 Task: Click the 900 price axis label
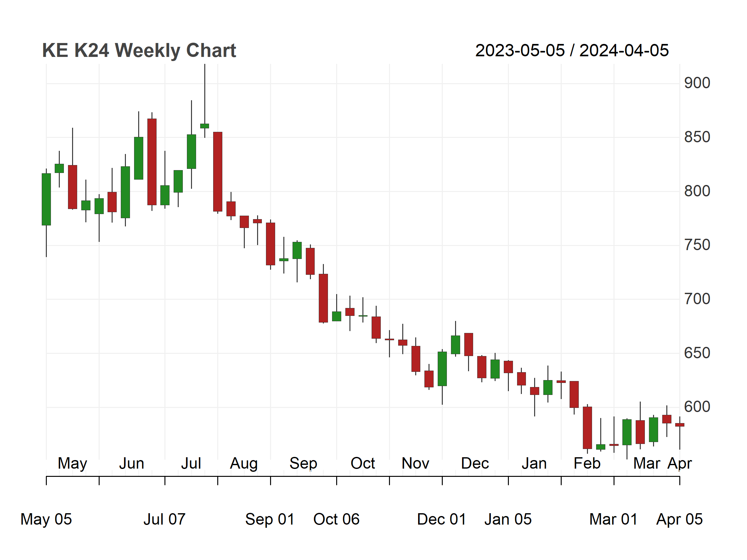coord(697,83)
